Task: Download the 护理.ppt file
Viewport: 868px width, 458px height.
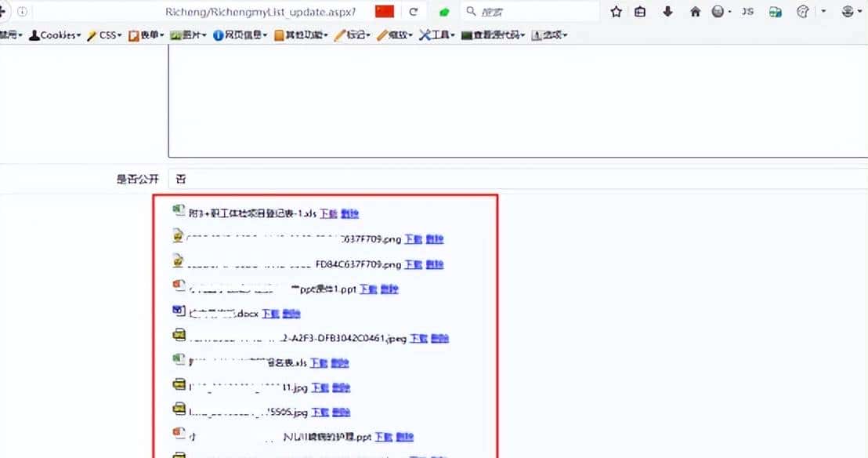Action: coord(384,437)
